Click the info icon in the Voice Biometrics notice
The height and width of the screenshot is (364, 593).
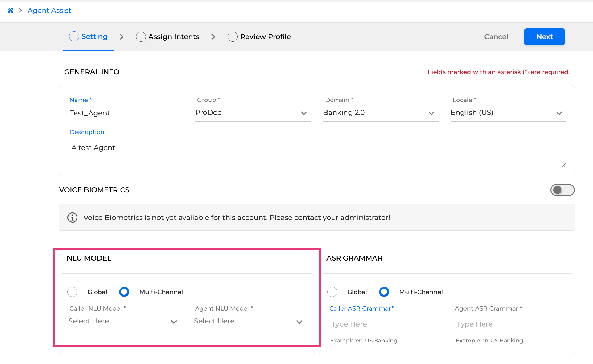point(72,218)
